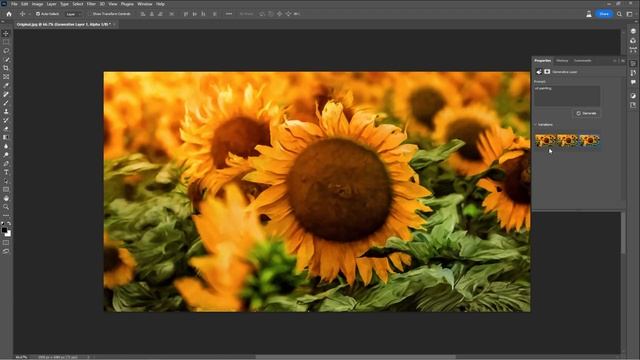The height and width of the screenshot is (360, 640).
Task: Select the Hand tool
Action: point(6,198)
